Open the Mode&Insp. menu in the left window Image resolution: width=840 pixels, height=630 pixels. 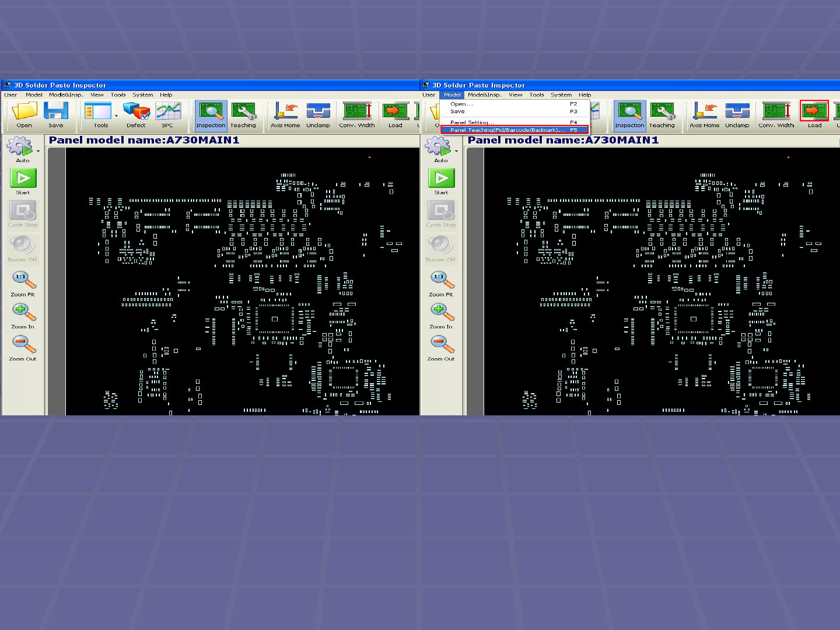[x=66, y=94]
